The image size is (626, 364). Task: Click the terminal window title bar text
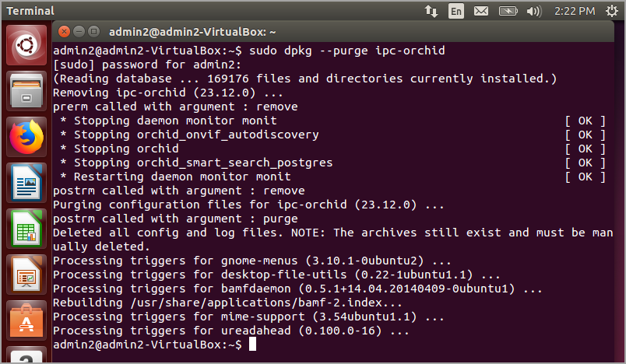pyautogui.click(x=192, y=32)
